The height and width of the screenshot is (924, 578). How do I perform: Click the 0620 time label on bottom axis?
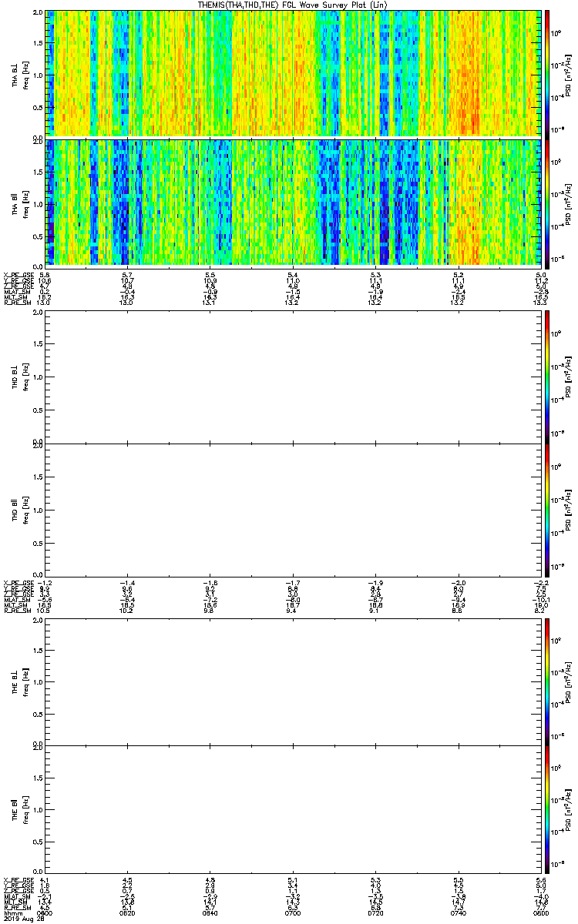tap(128, 912)
